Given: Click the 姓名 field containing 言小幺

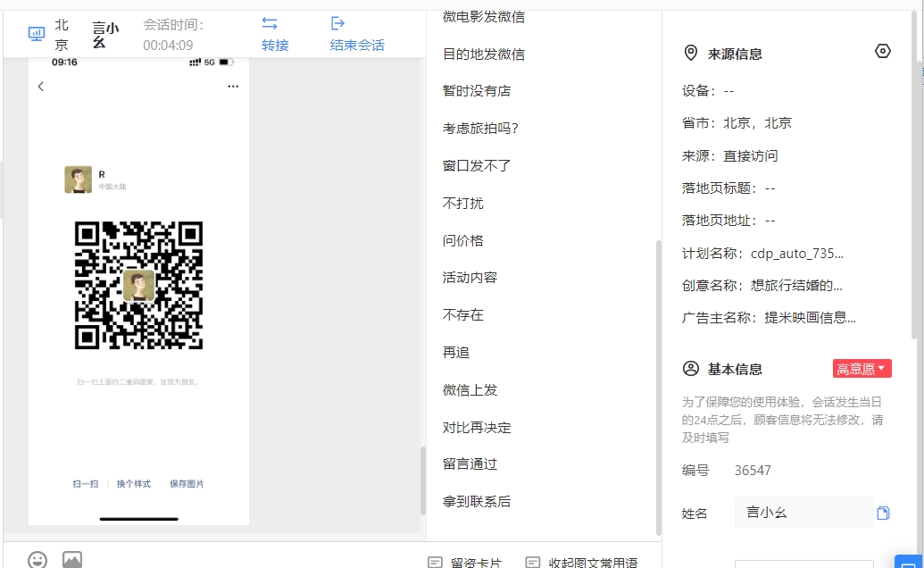Looking at the screenshot, I should [803, 513].
